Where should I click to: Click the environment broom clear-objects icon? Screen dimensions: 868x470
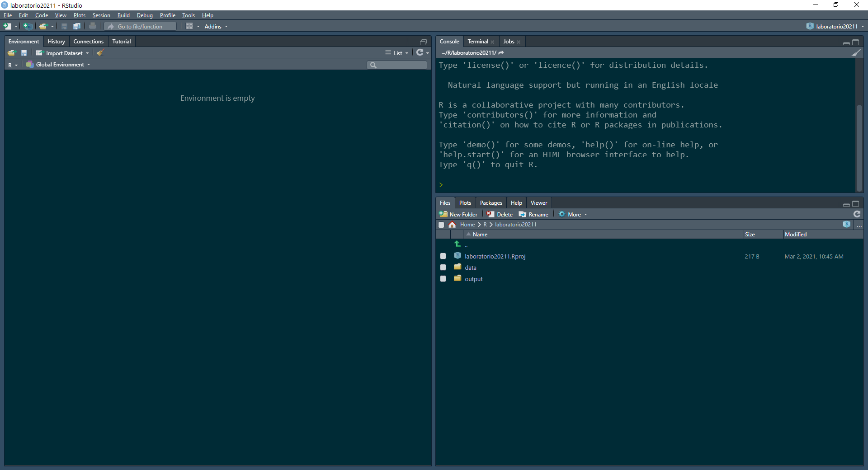pyautogui.click(x=100, y=53)
